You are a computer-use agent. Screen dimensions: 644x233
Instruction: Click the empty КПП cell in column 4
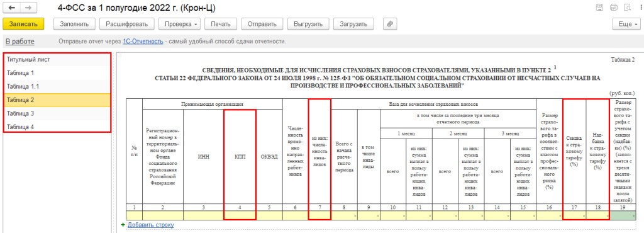tap(240, 215)
